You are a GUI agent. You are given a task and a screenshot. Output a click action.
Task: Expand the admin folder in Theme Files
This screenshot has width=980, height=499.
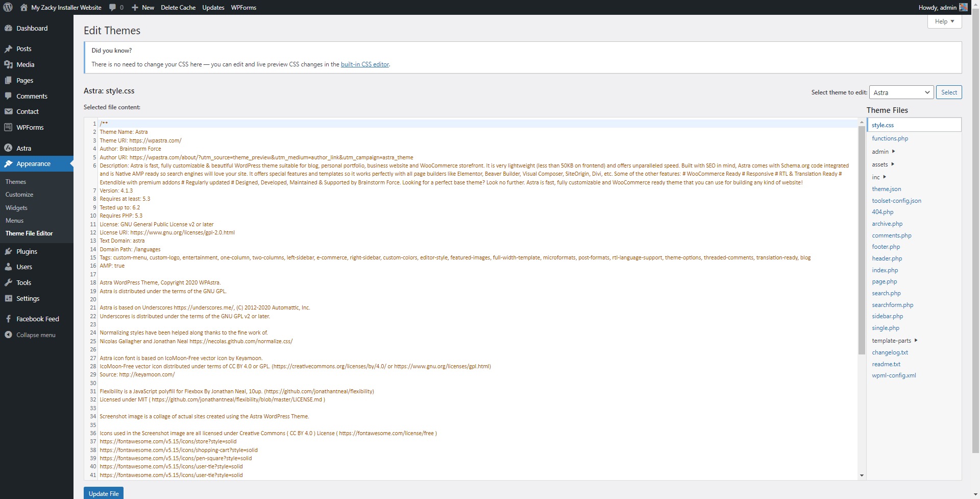[883, 152]
